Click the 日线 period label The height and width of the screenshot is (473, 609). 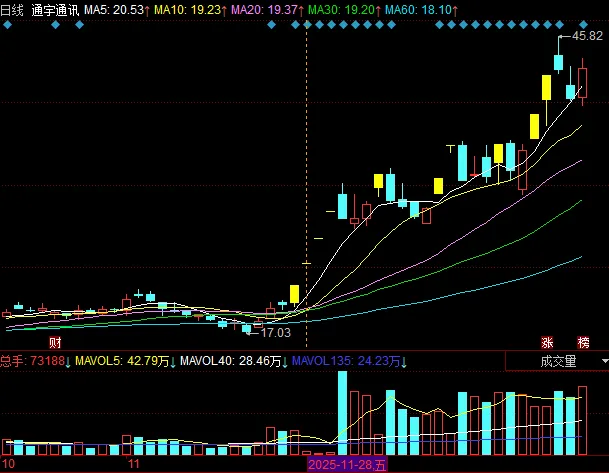pyautogui.click(x=12, y=10)
